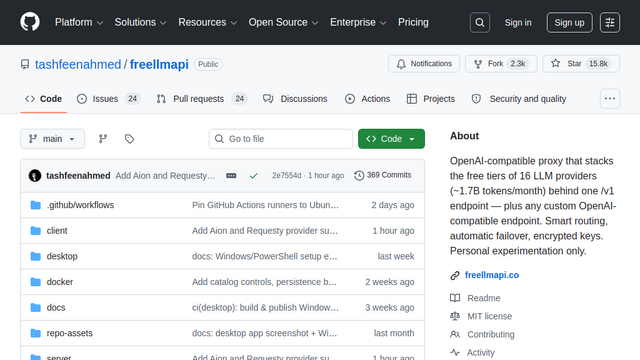Switch to Security and quality tab
Screen dimensions: 640x360
click(x=519, y=99)
